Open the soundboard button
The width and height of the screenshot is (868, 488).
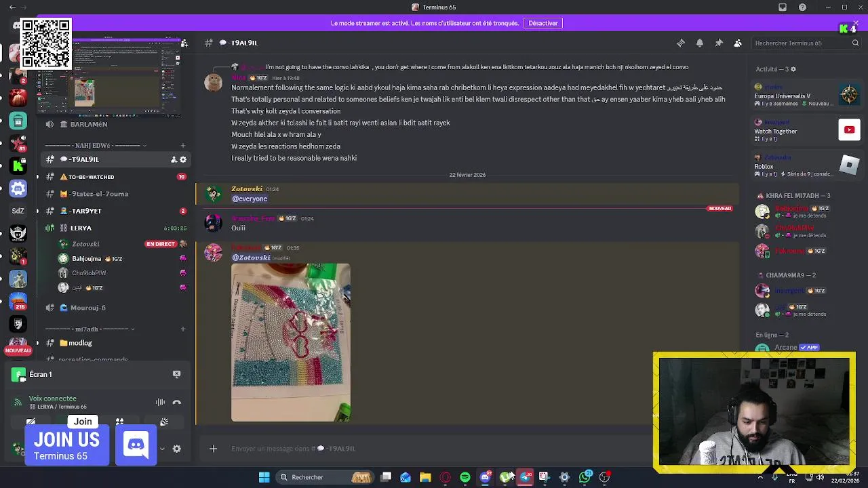click(164, 422)
